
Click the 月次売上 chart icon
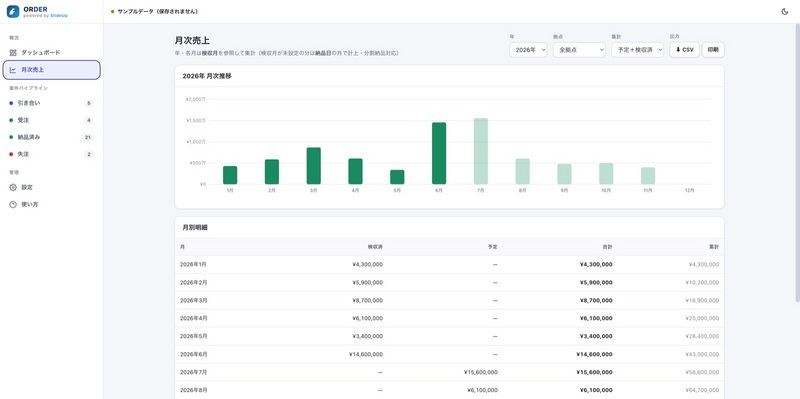click(13, 70)
